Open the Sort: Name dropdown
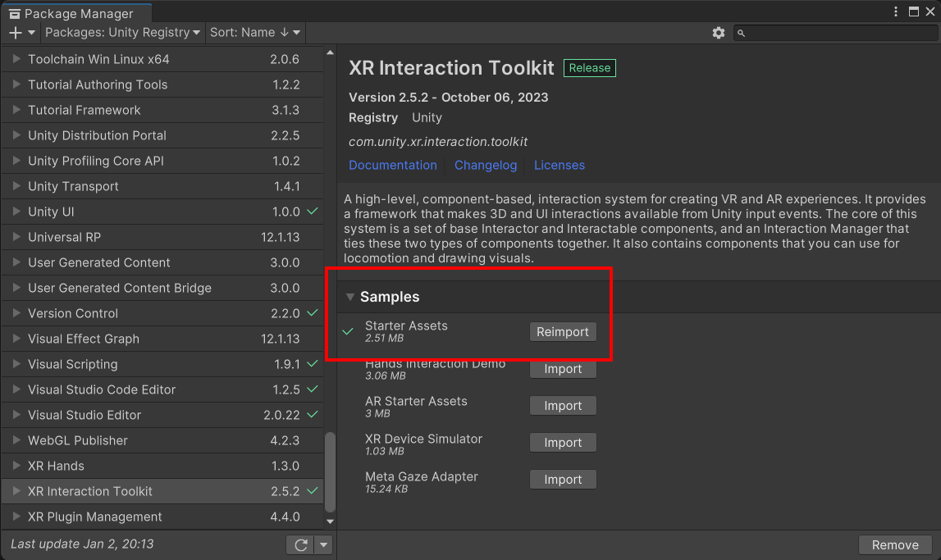The width and height of the screenshot is (941, 560). pos(255,33)
